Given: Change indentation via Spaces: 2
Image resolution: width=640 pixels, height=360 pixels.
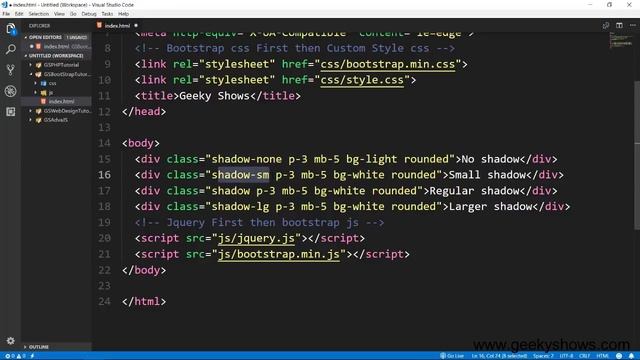Looking at the screenshot, I should point(543,356).
